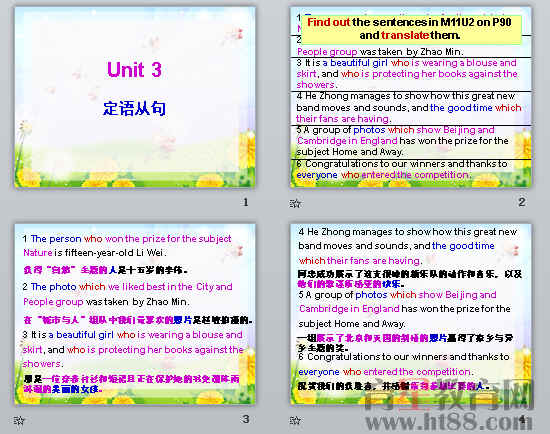Select slide 2 with the sentence list
This screenshot has width=550, height=434.
pyautogui.click(x=411, y=97)
